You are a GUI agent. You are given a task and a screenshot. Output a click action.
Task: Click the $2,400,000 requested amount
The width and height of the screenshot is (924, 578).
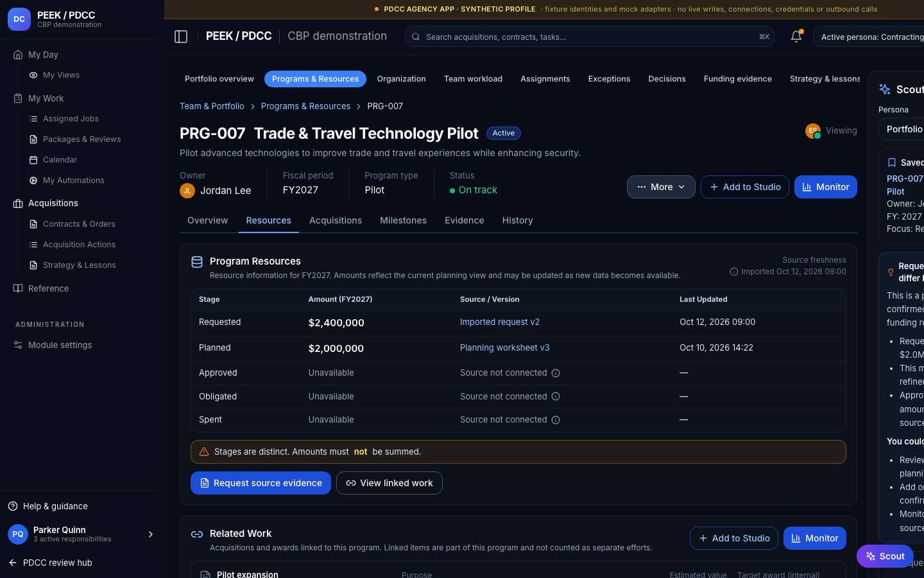(336, 323)
